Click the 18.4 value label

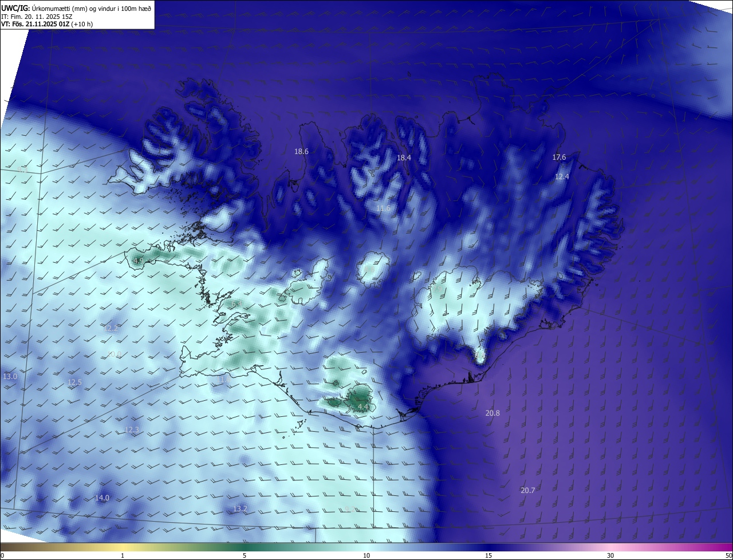tap(404, 157)
